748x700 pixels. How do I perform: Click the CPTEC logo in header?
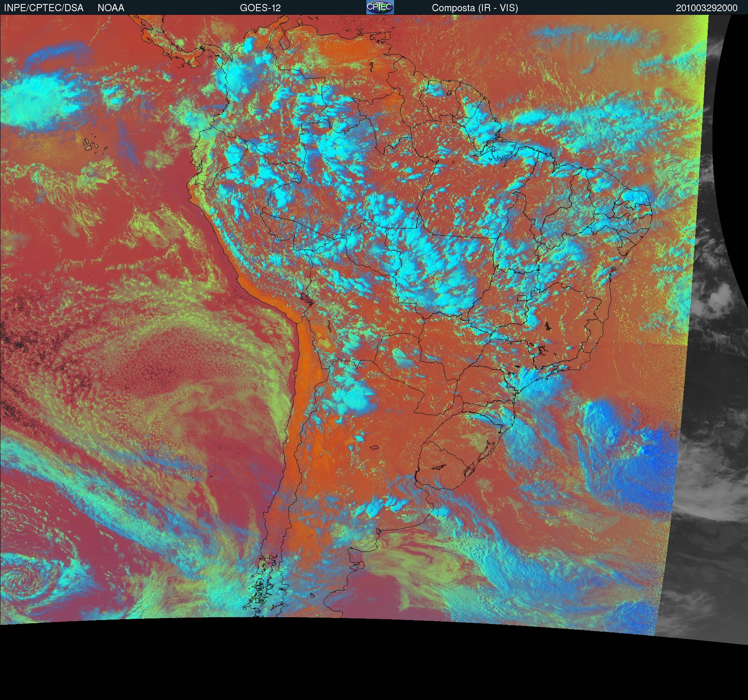[x=380, y=7]
